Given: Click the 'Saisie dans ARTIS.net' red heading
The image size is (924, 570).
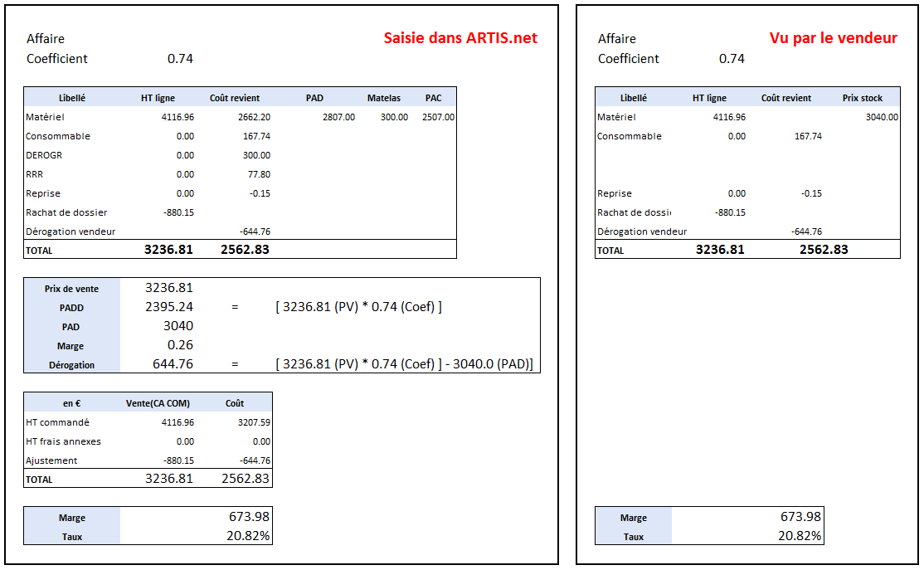Looking at the screenshot, I should point(460,38).
